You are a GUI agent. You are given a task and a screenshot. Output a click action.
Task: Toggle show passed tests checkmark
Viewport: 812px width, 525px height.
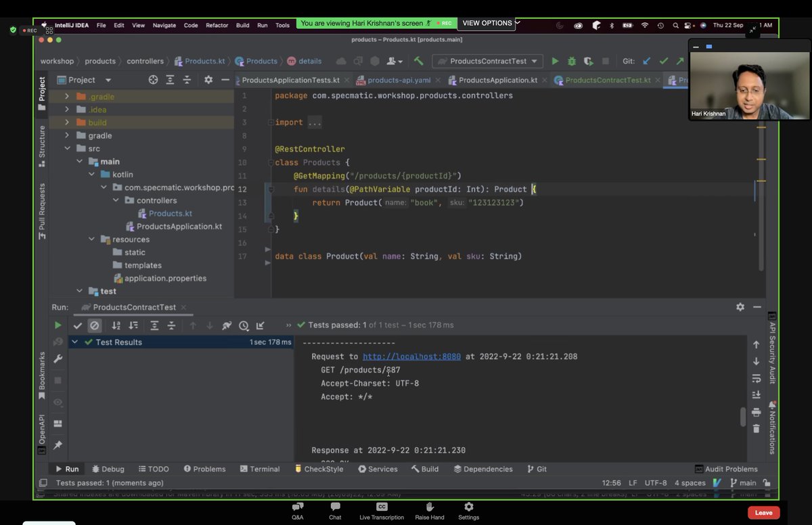(78, 325)
